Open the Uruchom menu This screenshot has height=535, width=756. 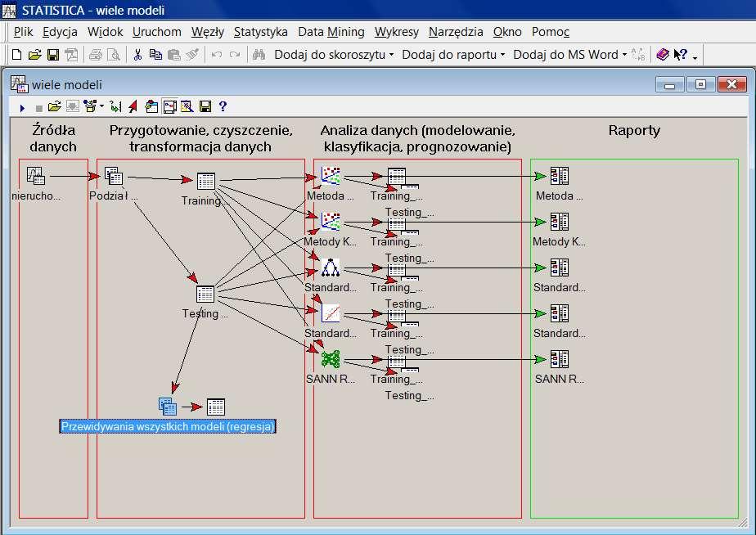point(157,32)
